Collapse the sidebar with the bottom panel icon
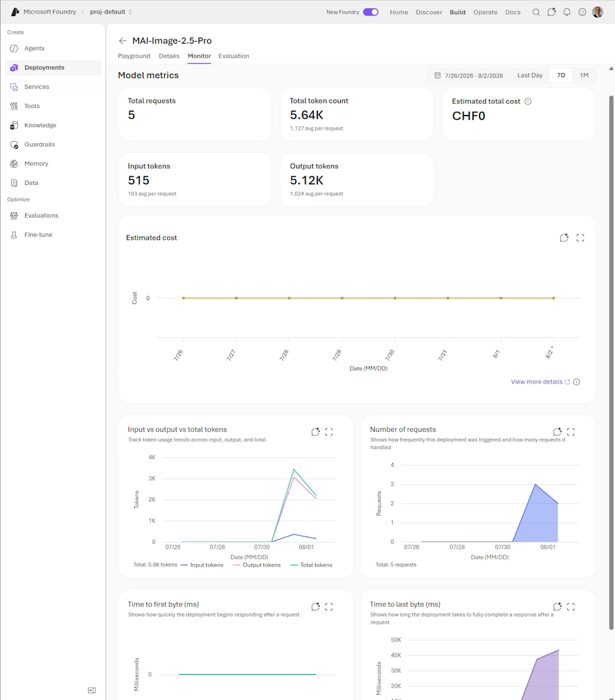Screen dimensions: 615x700 pyautogui.click(x=92, y=690)
